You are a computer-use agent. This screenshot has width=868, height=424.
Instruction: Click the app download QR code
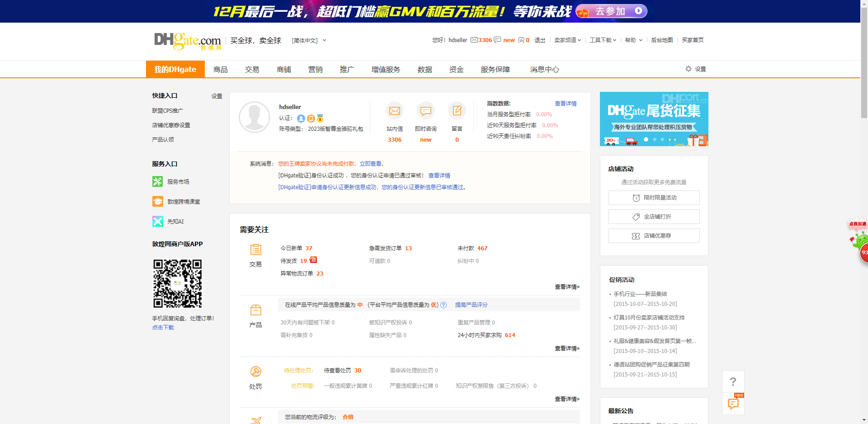point(178,284)
